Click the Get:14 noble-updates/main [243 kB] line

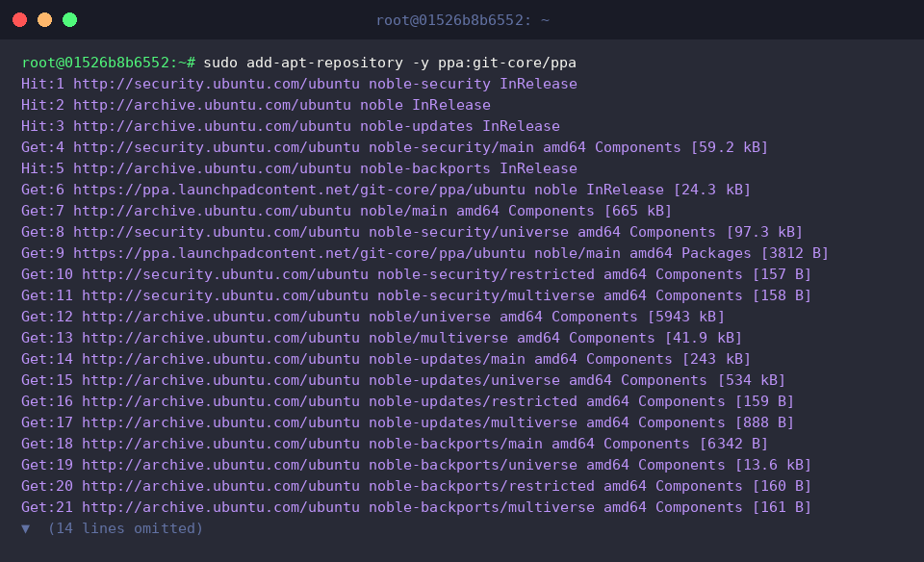point(386,359)
